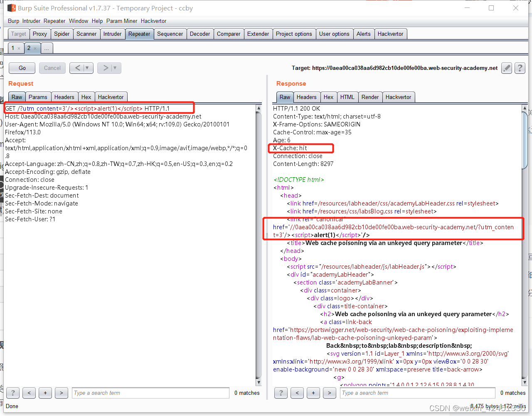
Task: Find next match in response search
Action: (330, 393)
